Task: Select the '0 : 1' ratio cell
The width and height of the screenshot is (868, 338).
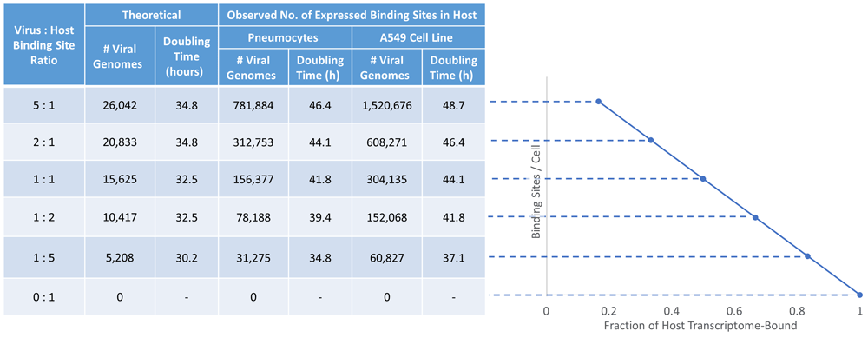Action: 44,296
